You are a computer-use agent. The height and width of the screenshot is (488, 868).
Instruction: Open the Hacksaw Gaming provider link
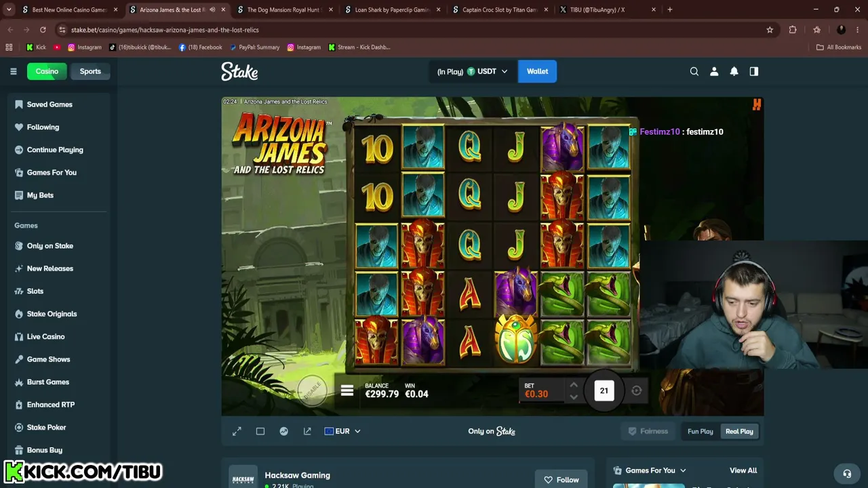(x=297, y=475)
